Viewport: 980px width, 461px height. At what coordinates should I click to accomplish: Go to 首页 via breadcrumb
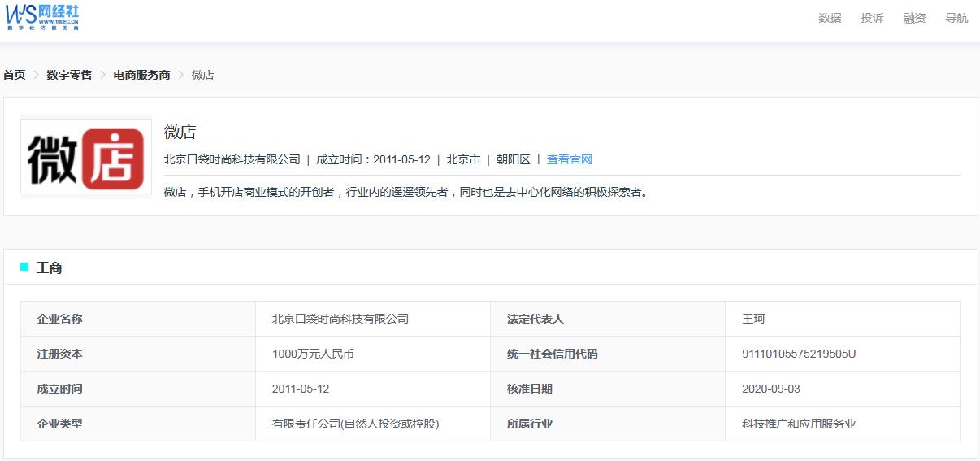pyautogui.click(x=15, y=75)
